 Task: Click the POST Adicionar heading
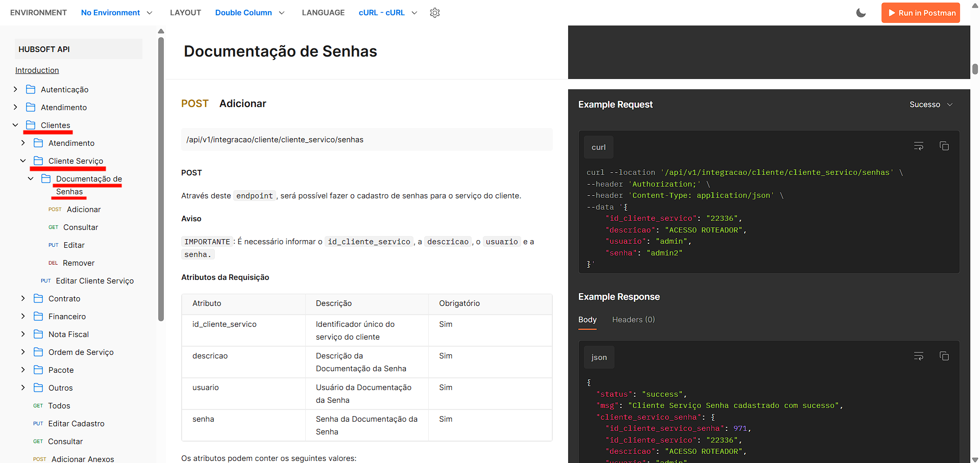coord(224,104)
